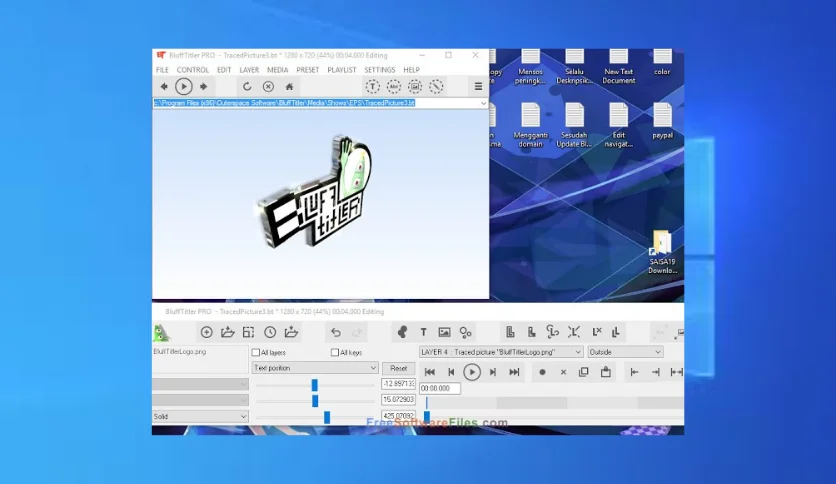Screen dimensions: 836x484
Task: Add a text layer with T icon
Action: point(423,333)
